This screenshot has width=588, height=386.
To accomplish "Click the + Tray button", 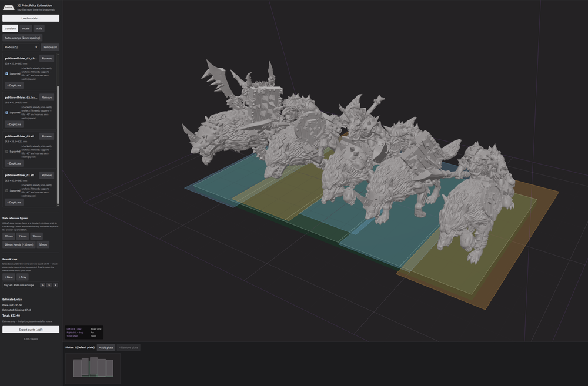I will 22,277.
